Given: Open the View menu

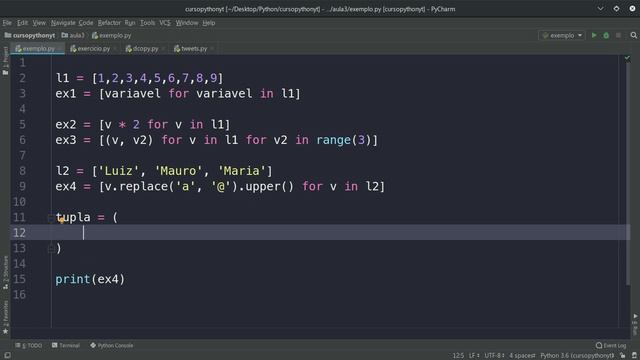Looking at the screenshot, I should [39, 23].
